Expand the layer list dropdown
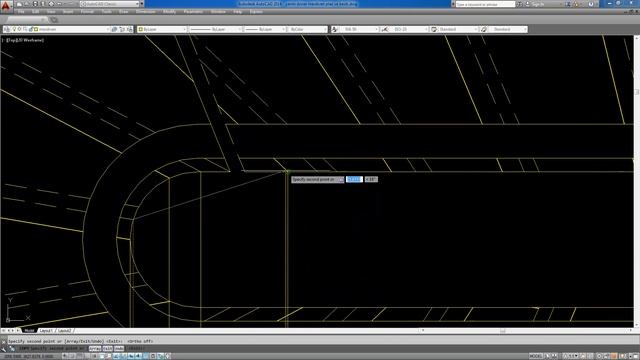This screenshot has height=360, width=640. pos(108,29)
